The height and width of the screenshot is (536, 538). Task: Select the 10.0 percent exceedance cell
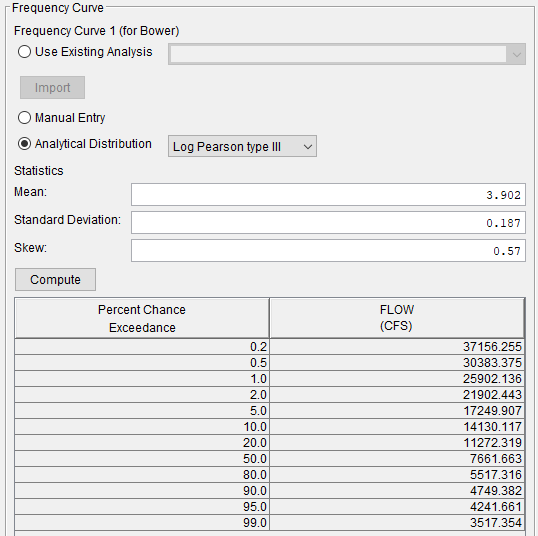(x=142, y=427)
